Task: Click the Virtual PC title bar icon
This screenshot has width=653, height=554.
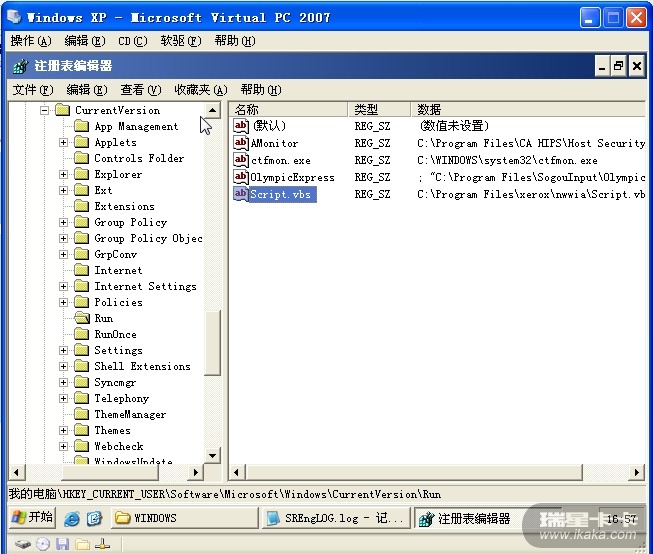Action: (13, 17)
